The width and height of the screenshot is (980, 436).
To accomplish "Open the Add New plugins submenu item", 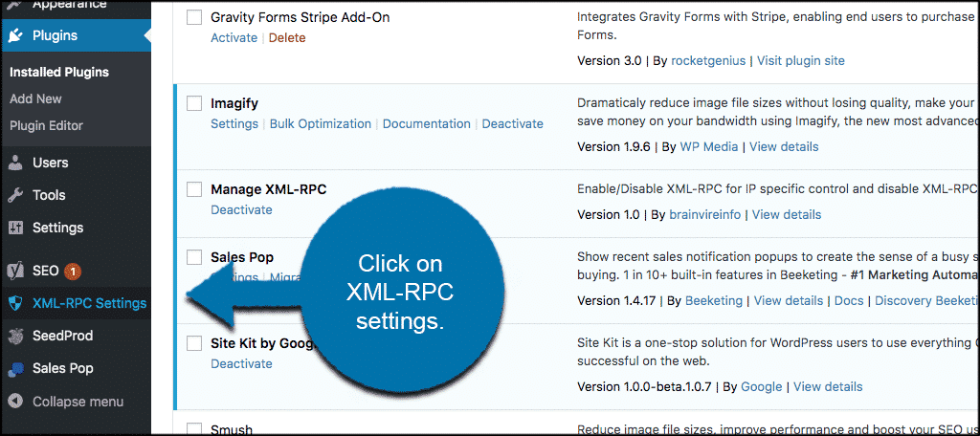I will click(35, 98).
